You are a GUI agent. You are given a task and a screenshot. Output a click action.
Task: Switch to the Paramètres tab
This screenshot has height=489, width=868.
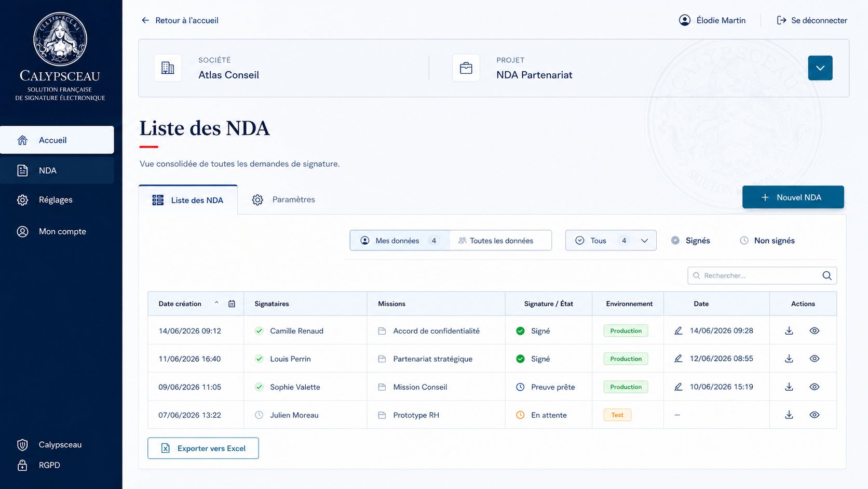pos(283,200)
